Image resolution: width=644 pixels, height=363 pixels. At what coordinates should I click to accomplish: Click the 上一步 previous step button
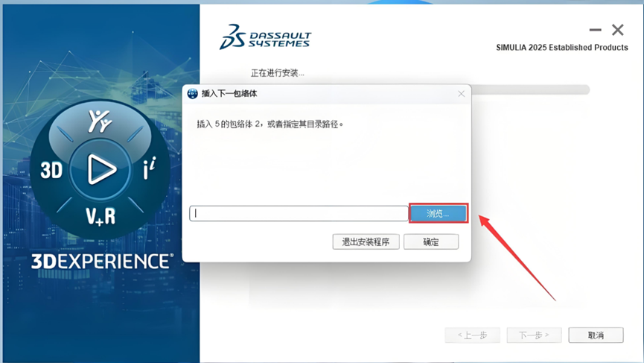pos(472,335)
